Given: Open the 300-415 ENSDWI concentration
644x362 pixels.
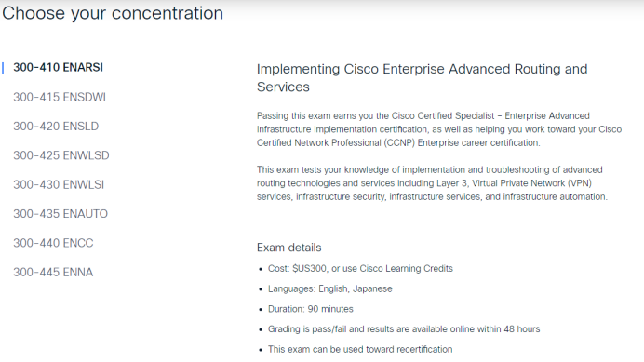Looking at the screenshot, I should coord(60,97).
